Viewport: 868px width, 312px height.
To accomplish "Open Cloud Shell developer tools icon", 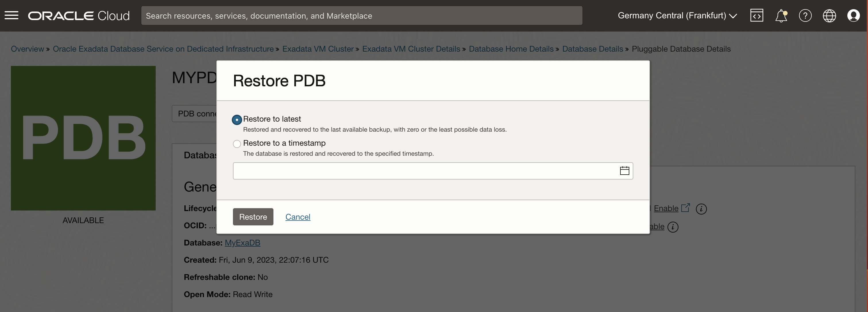I will 757,15.
